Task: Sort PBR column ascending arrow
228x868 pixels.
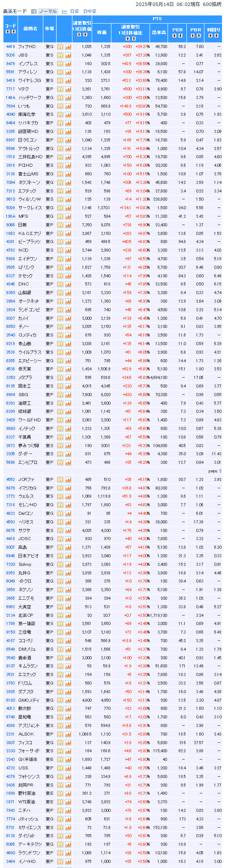Action: [x=192, y=35]
